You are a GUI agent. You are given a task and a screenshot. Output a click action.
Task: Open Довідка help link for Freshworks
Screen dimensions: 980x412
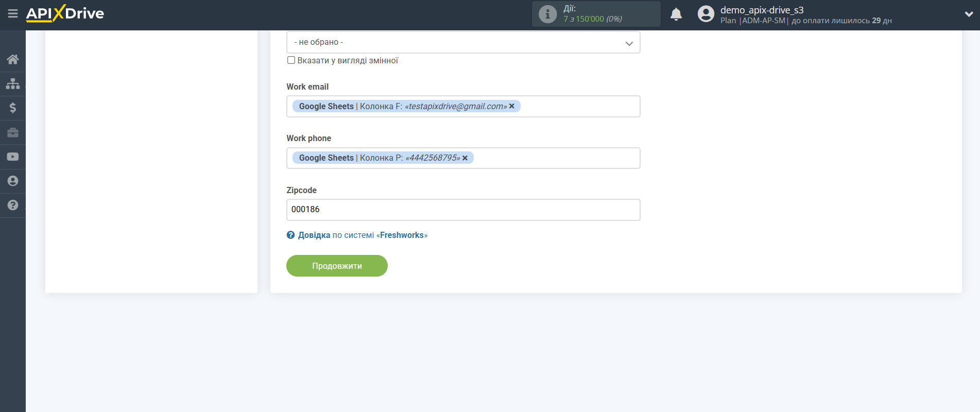coord(363,235)
